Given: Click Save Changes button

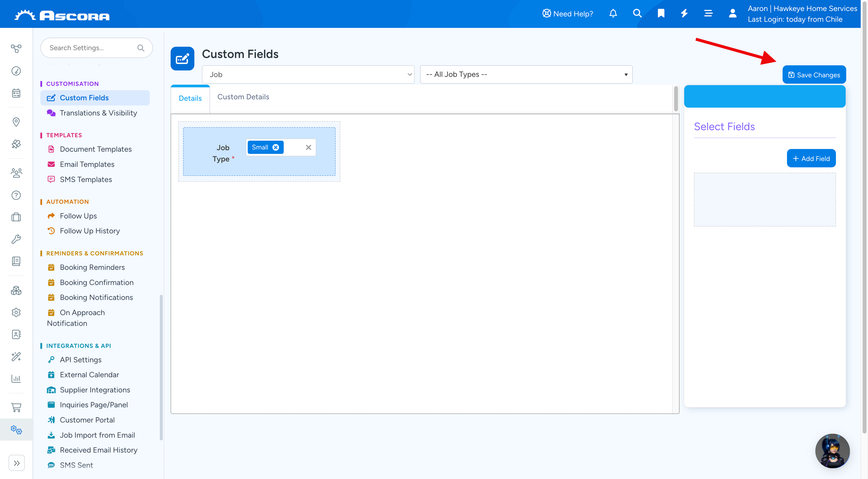Looking at the screenshot, I should 814,75.
